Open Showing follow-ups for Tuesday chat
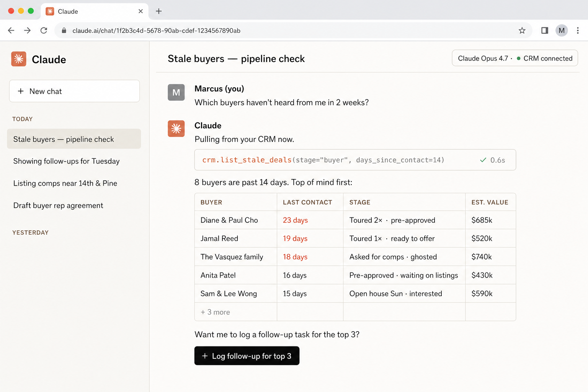The height and width of the screenshot is (392, 588). (66, 161)
